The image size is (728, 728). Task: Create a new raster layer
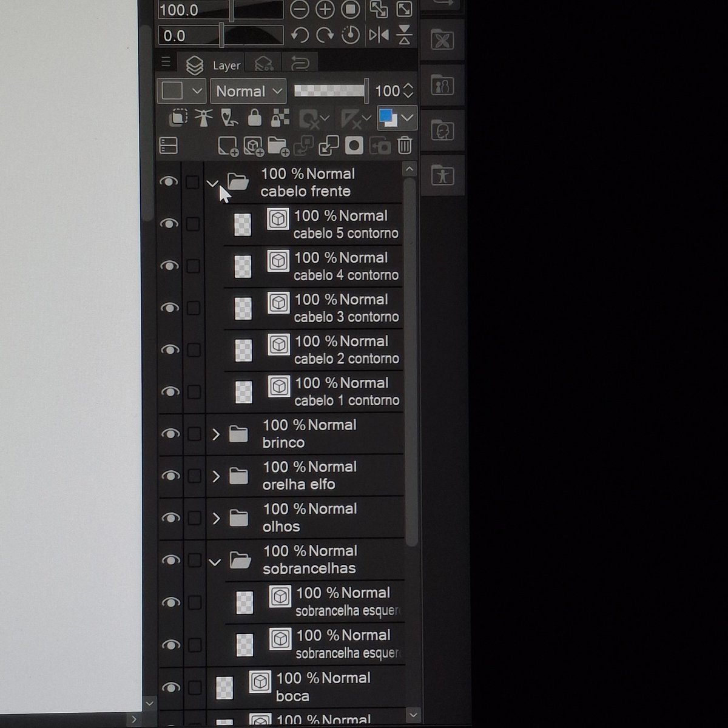click(227, 146)
